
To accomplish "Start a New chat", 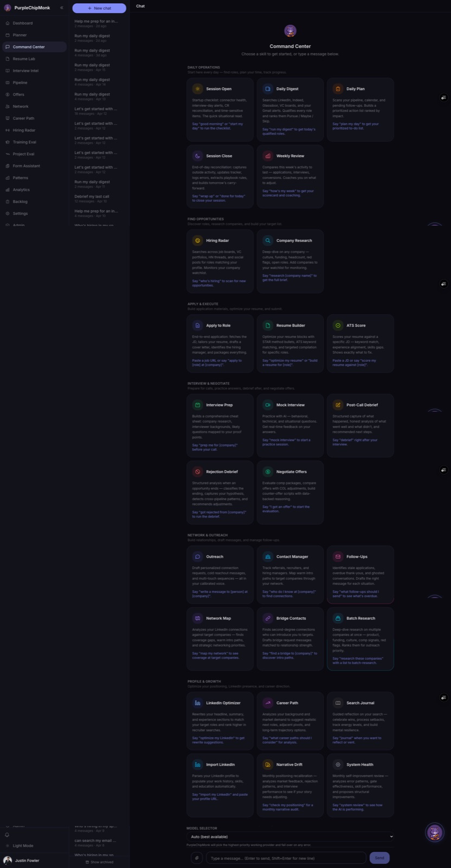I will tap(99, 8).
